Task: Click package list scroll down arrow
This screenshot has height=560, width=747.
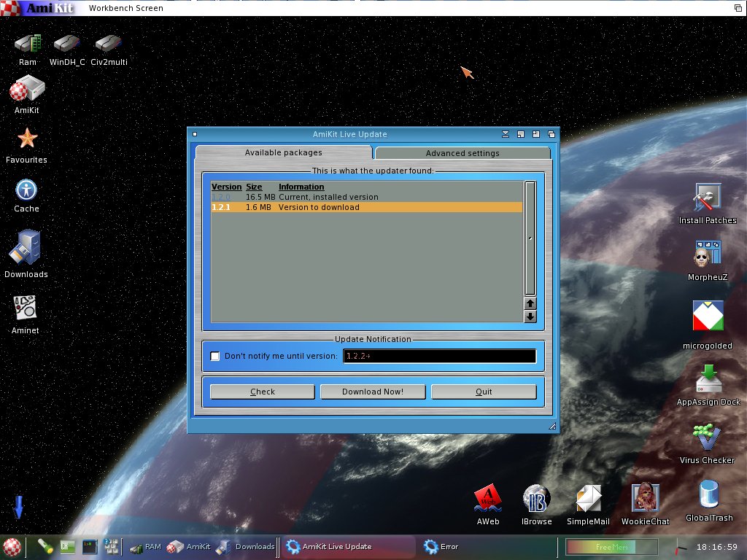Action: coord(530,316)
